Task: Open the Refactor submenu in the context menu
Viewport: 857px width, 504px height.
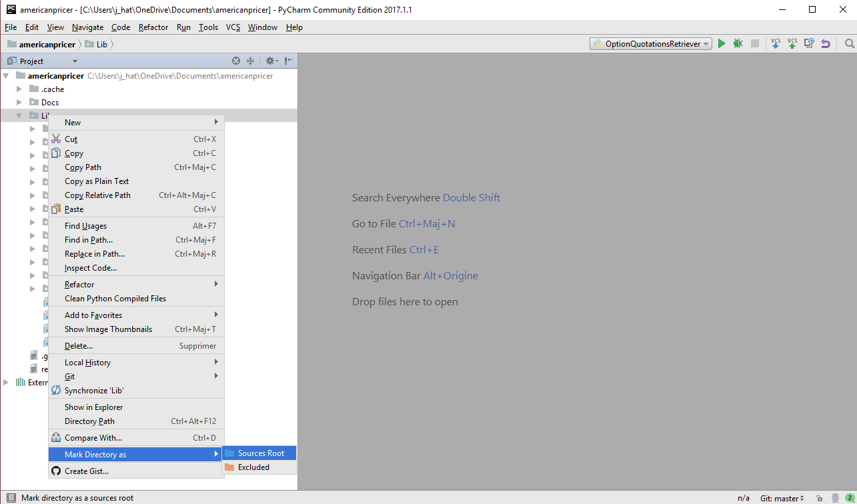Action: pos(136,284)
